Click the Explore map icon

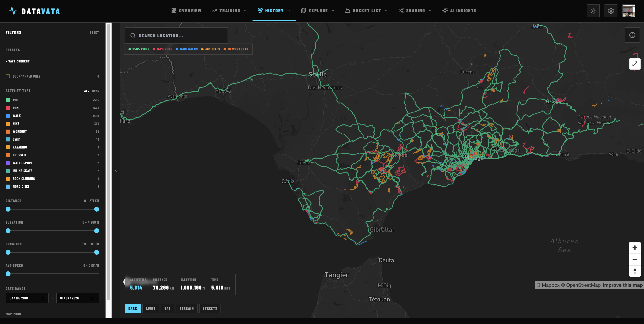pos(303,10)
